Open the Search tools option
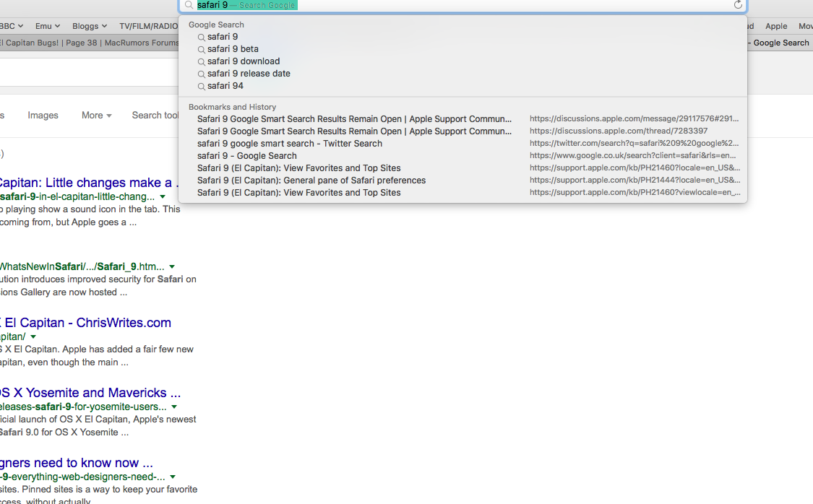813x504 pixels. click(x=155, y=115)
